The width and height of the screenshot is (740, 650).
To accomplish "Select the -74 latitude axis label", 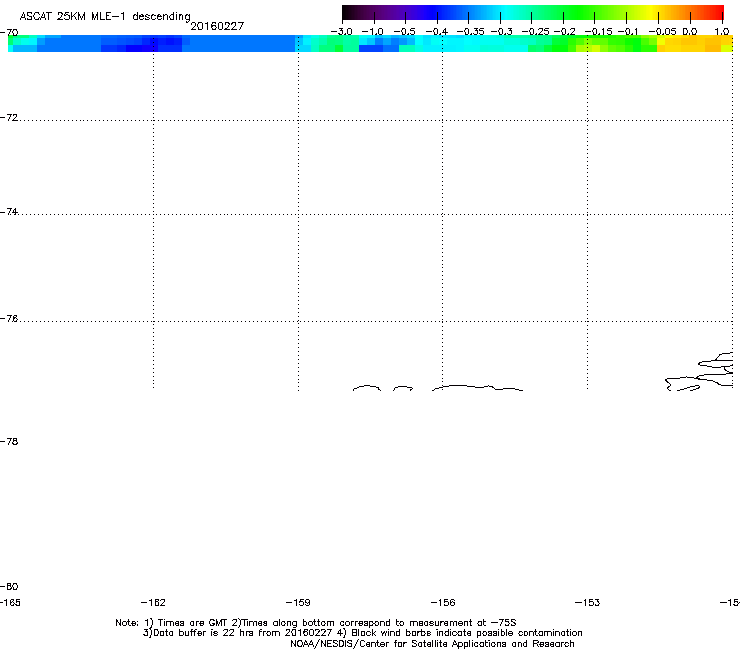I will point(9,212).
